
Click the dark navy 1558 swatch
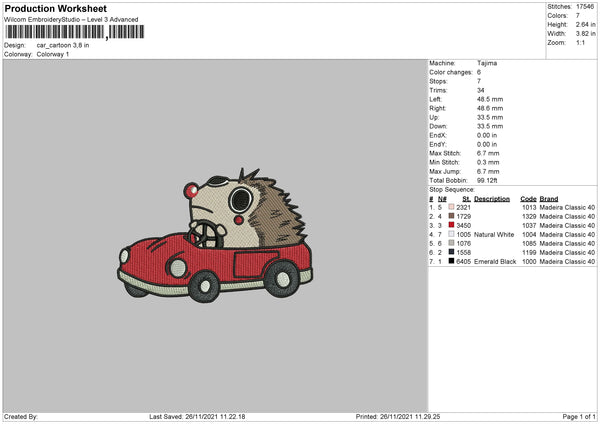pos(451,252)
